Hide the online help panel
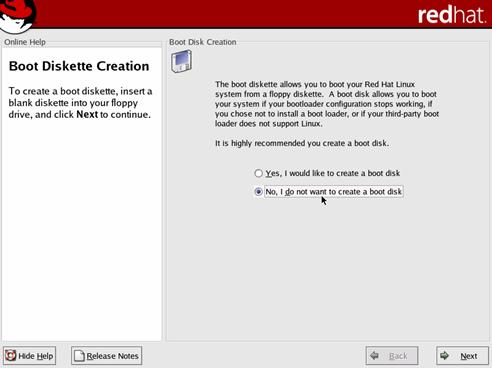This screenshot has width=492, height=368. [x=30, y=356]
